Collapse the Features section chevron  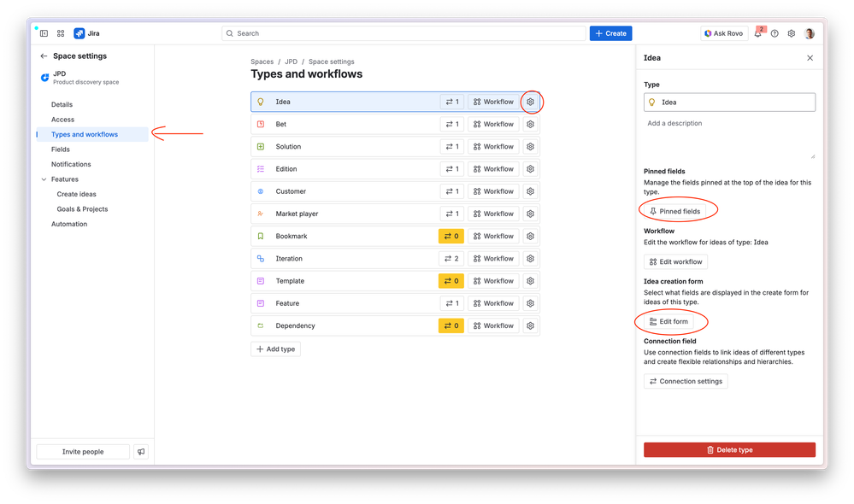[44, 179]
